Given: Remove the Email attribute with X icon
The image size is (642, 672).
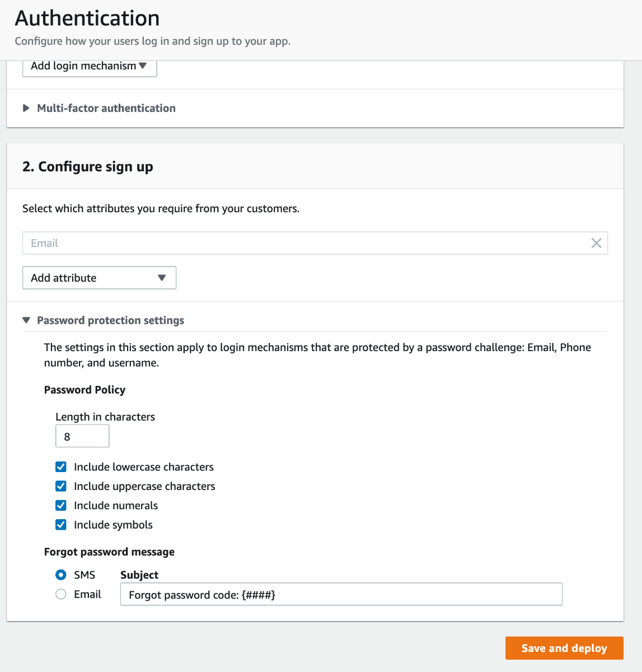Looking at the screenshot, I should point(596,243).
